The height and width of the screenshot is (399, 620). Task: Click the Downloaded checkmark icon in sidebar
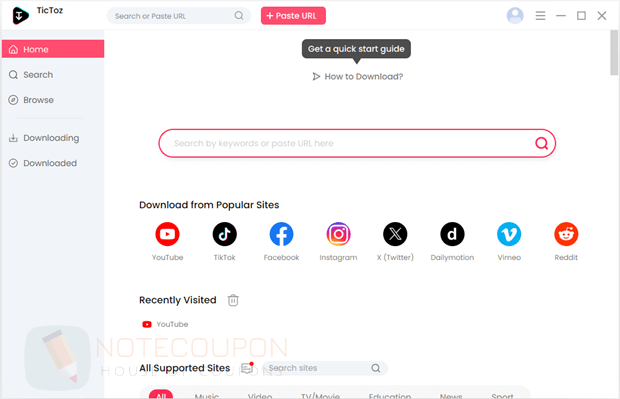(x=13, y=163)
